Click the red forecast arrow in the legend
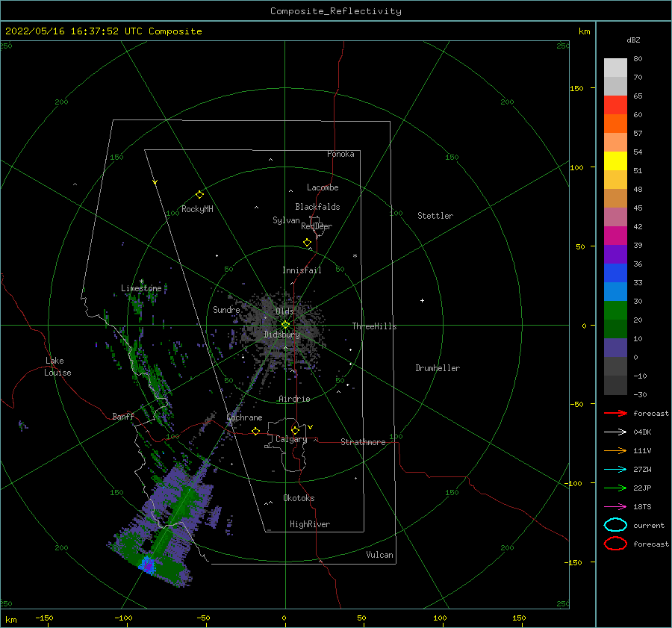The height and width of the screenshot is (628, 672). 615,413
